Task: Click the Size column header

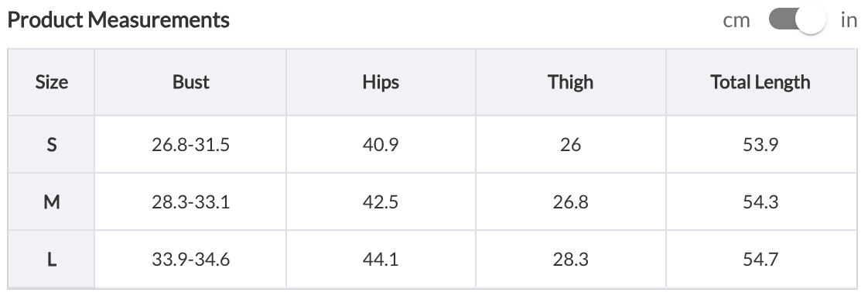Action: [52, 82]
